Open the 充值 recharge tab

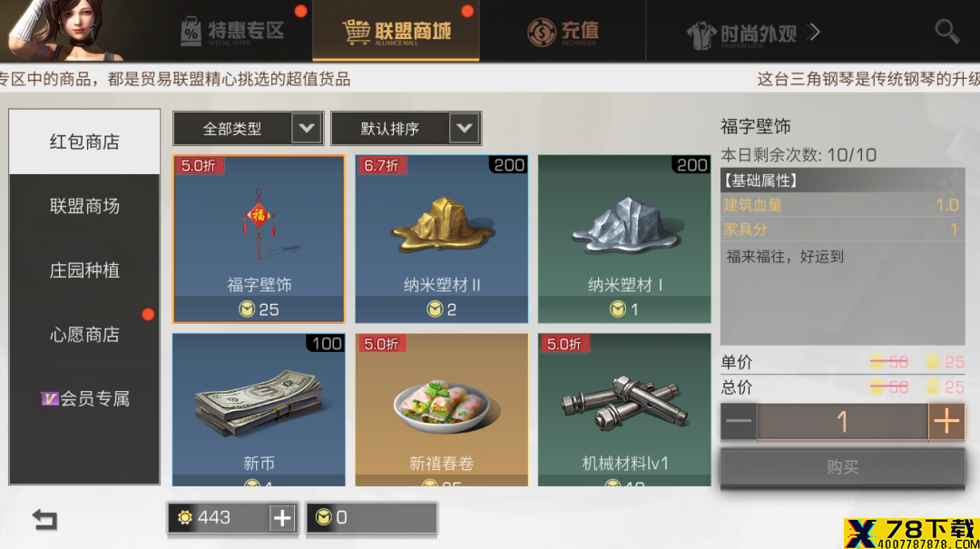(563, 31)
